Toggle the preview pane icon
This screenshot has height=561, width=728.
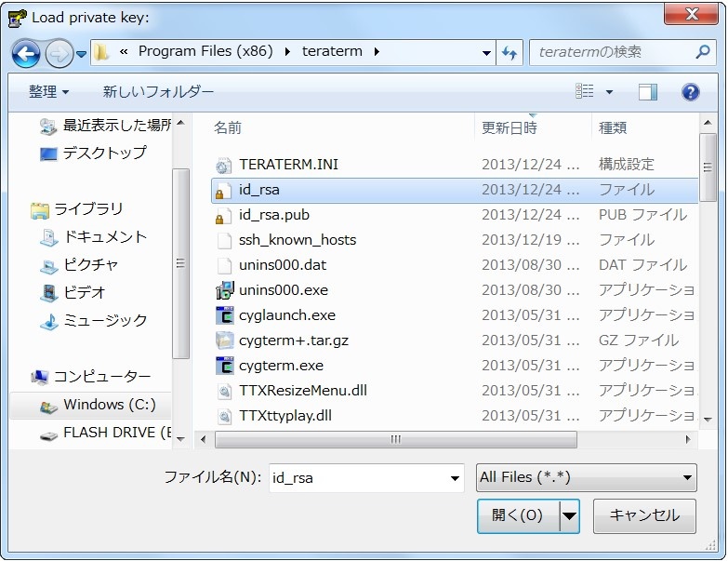coord(647,91)
